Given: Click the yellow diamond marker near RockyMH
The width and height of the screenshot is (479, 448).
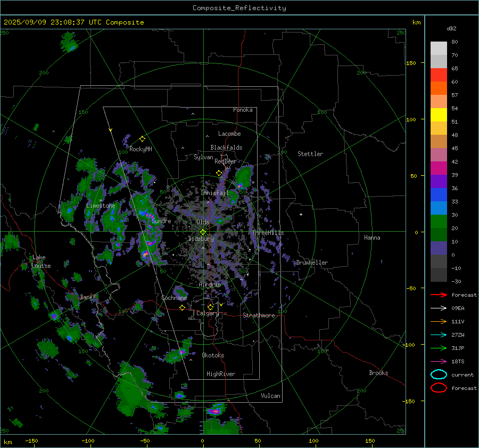Looking at the screenshot, I should coord(142,139).
